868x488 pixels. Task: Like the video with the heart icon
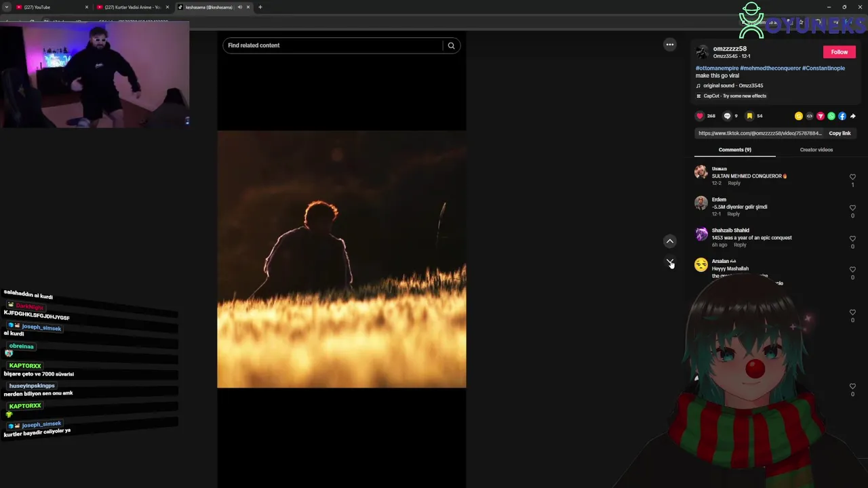click(700, 116)
